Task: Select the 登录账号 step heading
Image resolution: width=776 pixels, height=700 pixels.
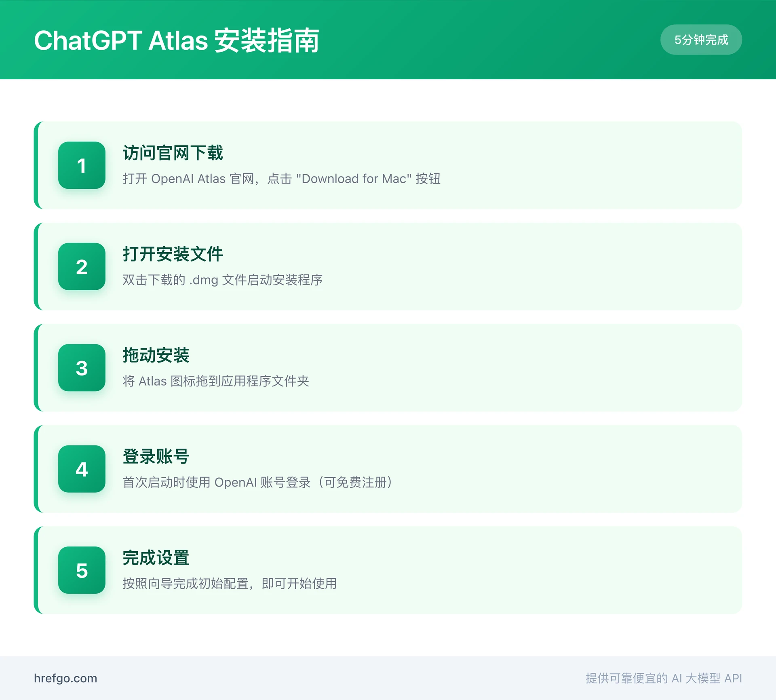Action: tap(156, 456)
